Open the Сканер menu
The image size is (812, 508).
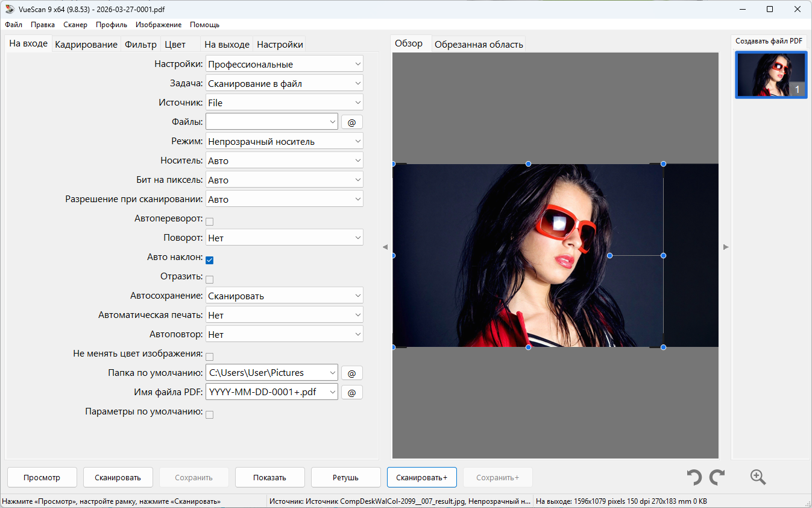click(x=75, y=25)
